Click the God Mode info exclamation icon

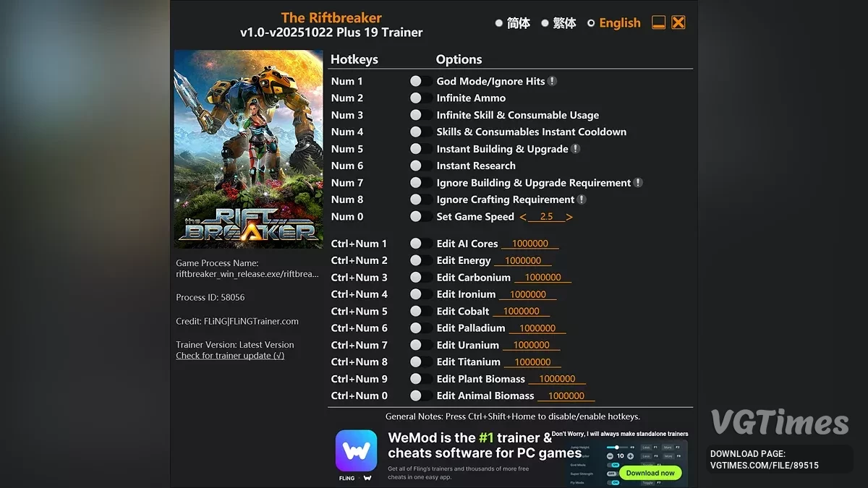552,82
